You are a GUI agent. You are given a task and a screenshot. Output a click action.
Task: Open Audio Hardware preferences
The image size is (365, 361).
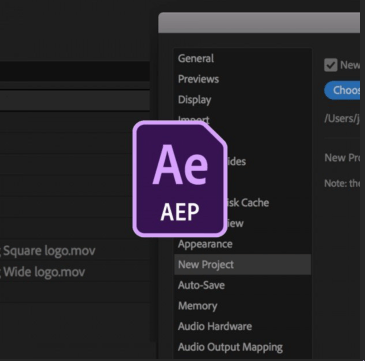215,326
